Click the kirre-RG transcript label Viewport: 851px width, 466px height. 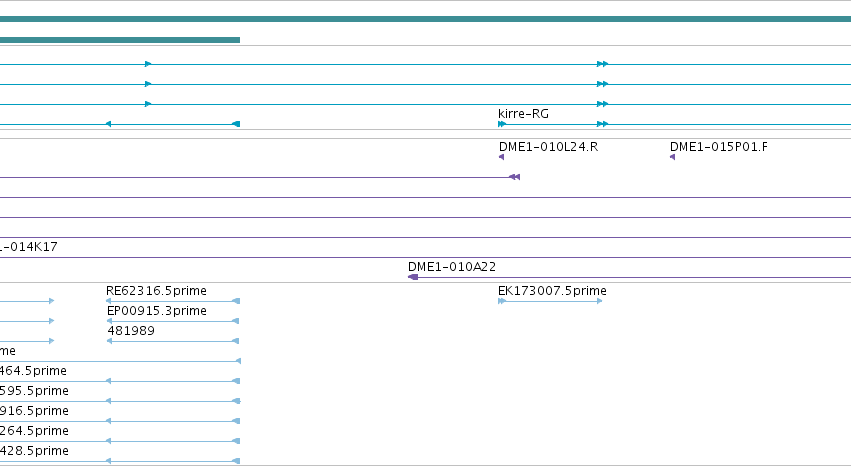[x=523, y=114]
